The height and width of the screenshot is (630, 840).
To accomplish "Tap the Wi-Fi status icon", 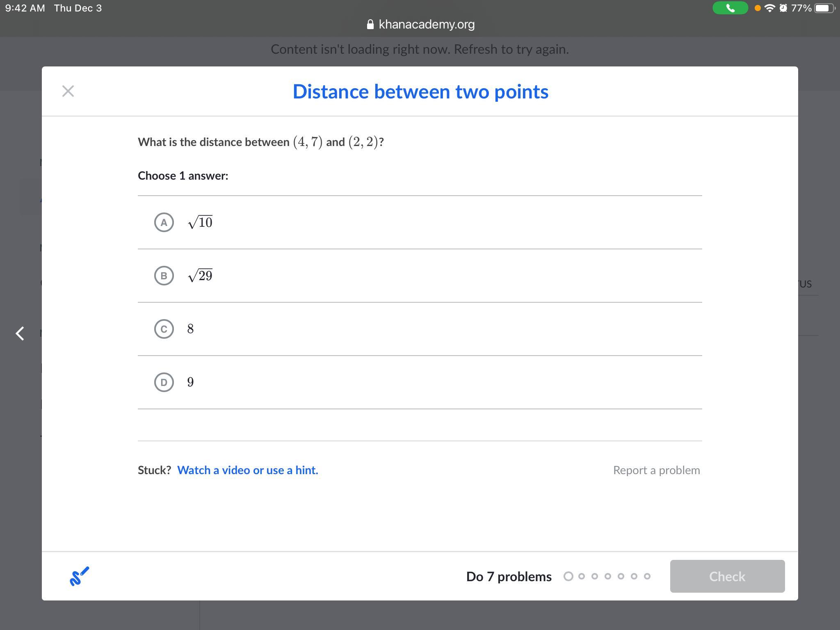I will pyautogui.click(x=770, y=8).
